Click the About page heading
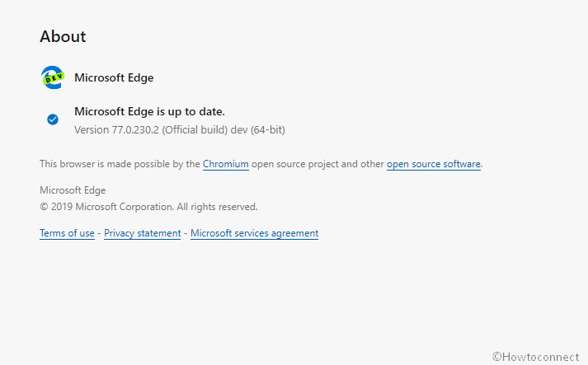Screen dimensions: 588x365 point(63,36)
